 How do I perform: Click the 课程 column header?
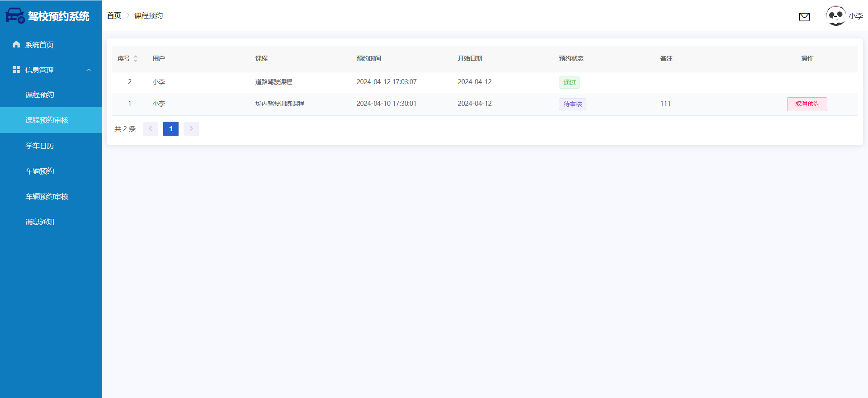[x=261, y=58]
